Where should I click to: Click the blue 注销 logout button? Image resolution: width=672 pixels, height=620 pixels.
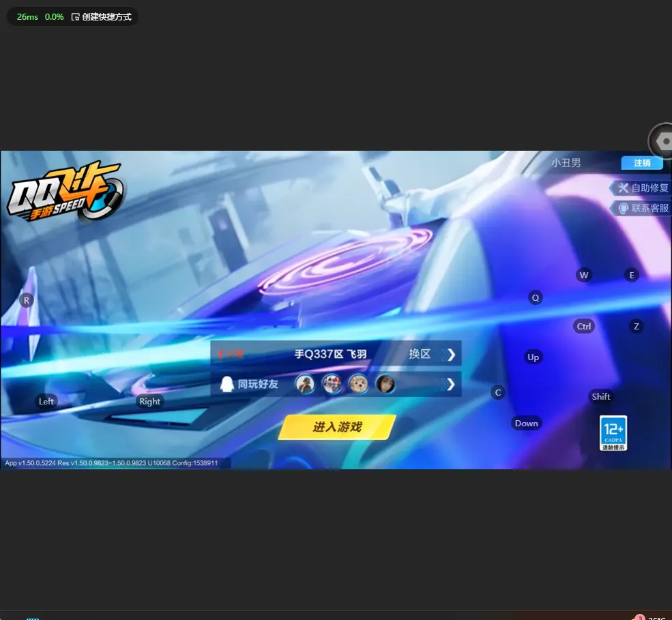(642, 163)
